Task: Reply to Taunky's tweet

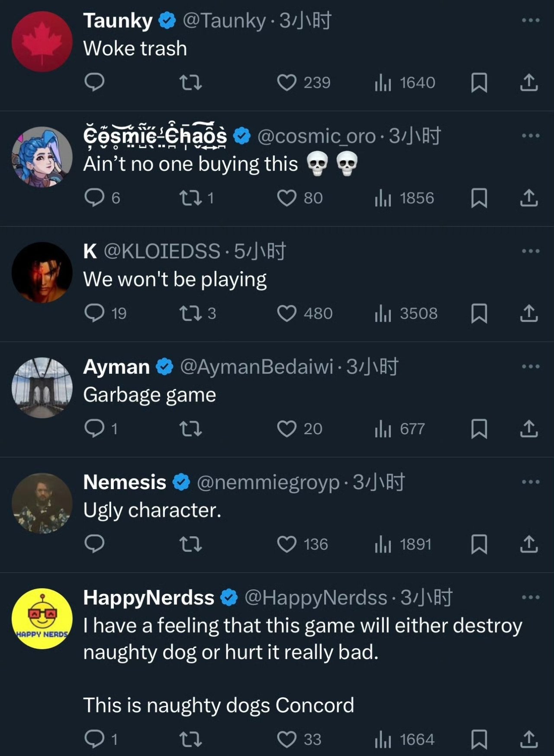Action: click(94, 82)
